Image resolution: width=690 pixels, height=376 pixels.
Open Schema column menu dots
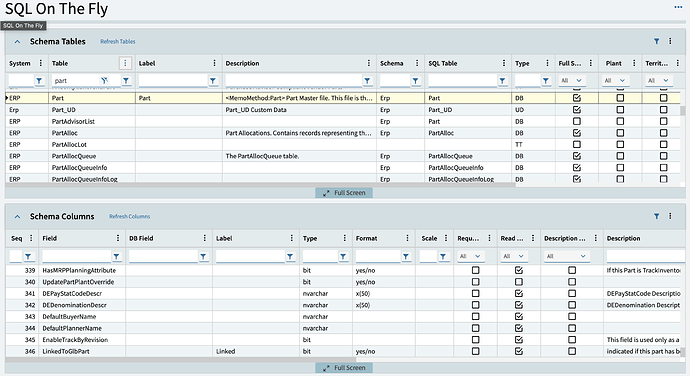tap(417, 63)
